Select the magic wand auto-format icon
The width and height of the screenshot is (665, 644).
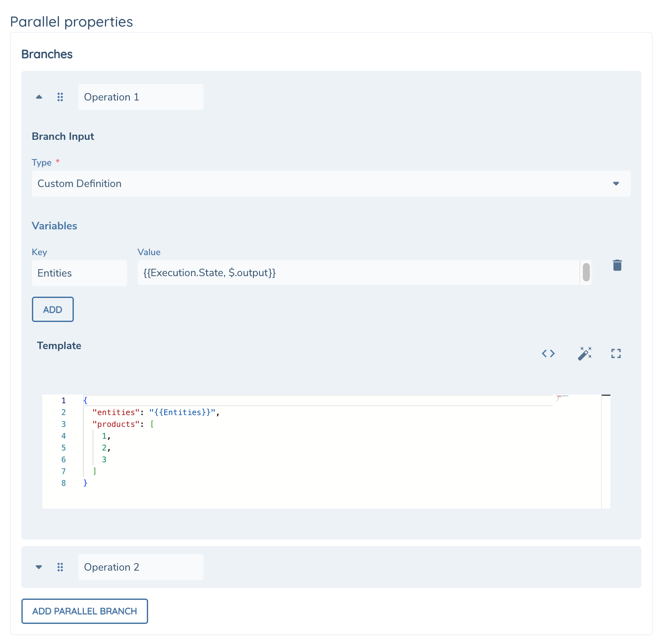(x=585, y=353)
